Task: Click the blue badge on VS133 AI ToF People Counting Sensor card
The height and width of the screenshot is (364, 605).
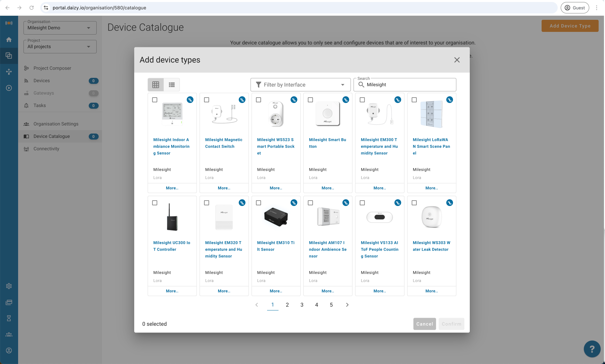Action: [398, 203]
